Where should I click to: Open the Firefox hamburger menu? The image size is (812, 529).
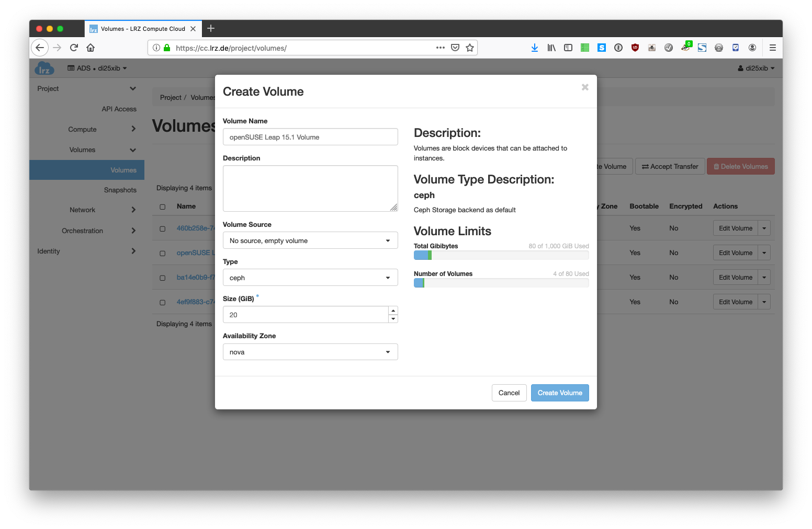[772, 48]
